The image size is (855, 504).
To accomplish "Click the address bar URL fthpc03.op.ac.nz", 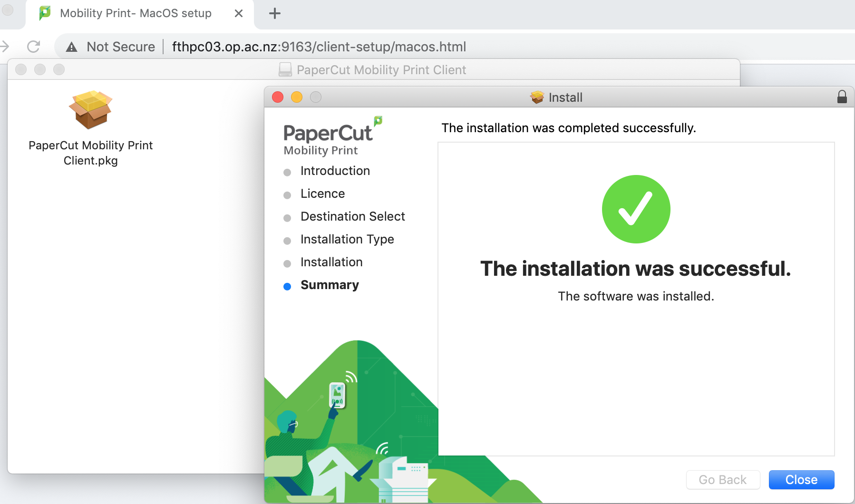I will pyautogui.click(x=319, y=47).
